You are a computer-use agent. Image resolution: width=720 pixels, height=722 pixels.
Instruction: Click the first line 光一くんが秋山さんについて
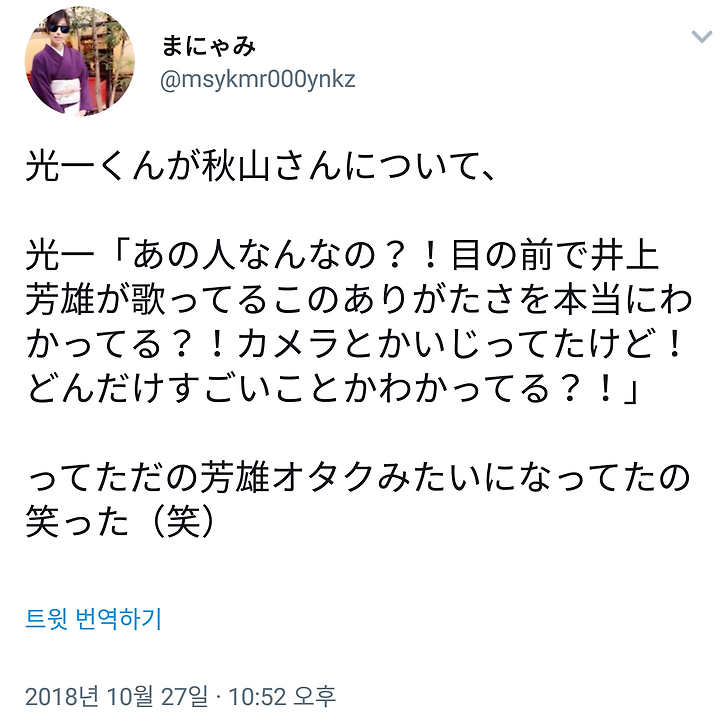261,166
